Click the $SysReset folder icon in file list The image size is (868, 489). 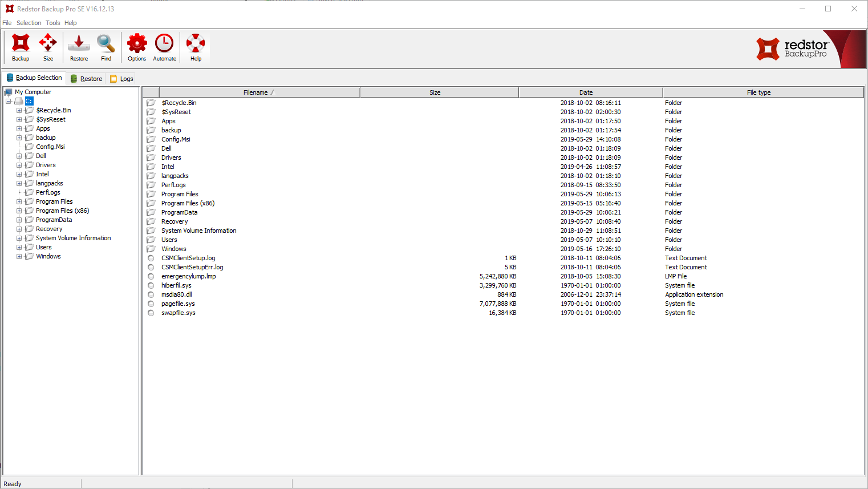coord(151,112)
